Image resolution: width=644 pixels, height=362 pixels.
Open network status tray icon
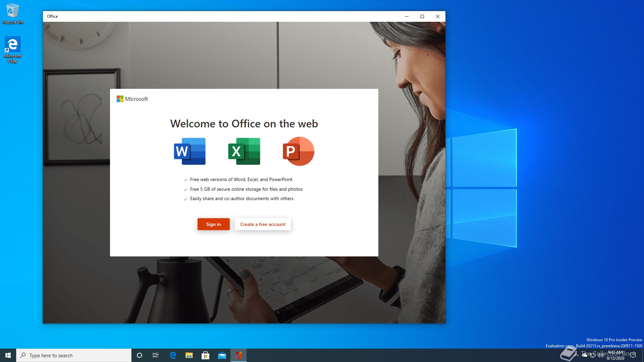tap(593, 355)
